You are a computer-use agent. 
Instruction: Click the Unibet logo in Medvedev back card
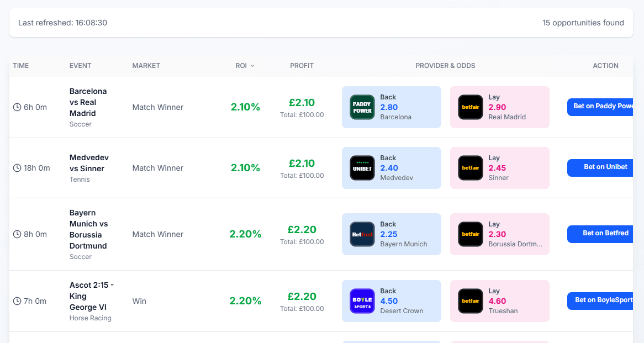click(x=361, y=167)
